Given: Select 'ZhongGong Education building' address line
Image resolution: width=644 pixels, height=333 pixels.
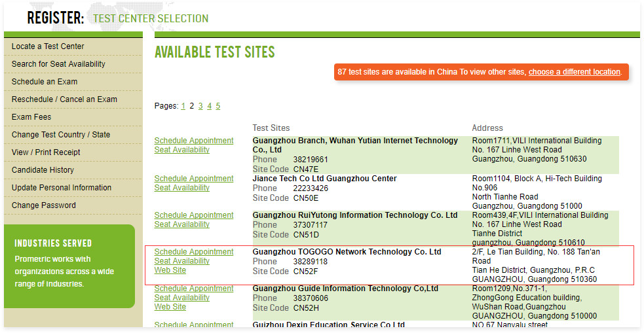Looking at the screenshot, I should click(527, 298).
